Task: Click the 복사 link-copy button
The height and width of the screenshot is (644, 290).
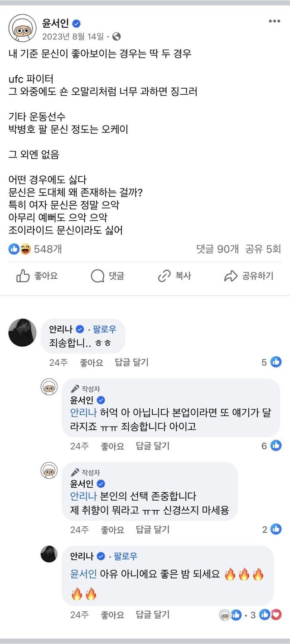Action: coord(174,276)
